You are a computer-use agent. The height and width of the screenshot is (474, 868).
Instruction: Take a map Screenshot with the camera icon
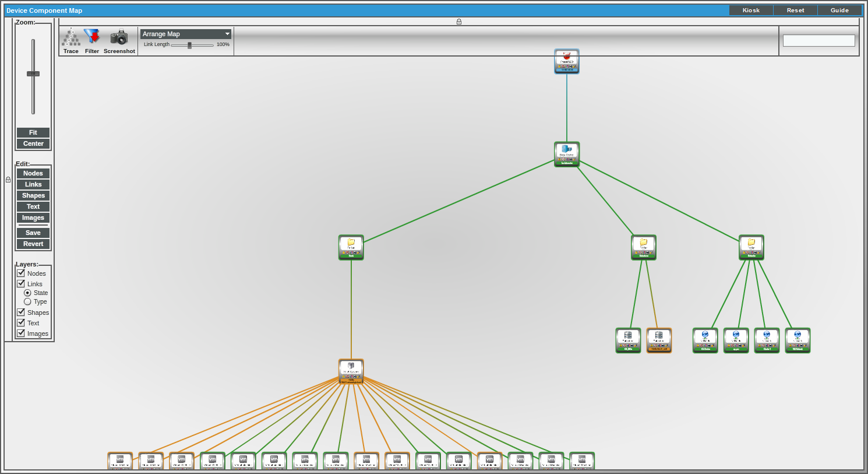pos(119,40)
